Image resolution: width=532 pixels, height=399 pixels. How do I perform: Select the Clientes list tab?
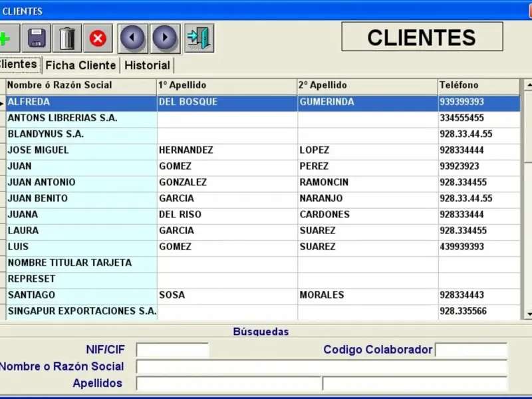click(20, 65)
